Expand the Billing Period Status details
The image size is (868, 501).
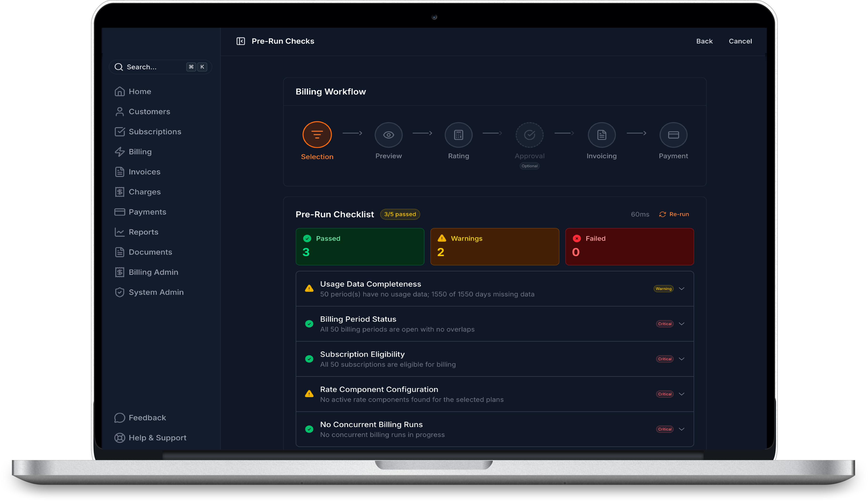682,323
